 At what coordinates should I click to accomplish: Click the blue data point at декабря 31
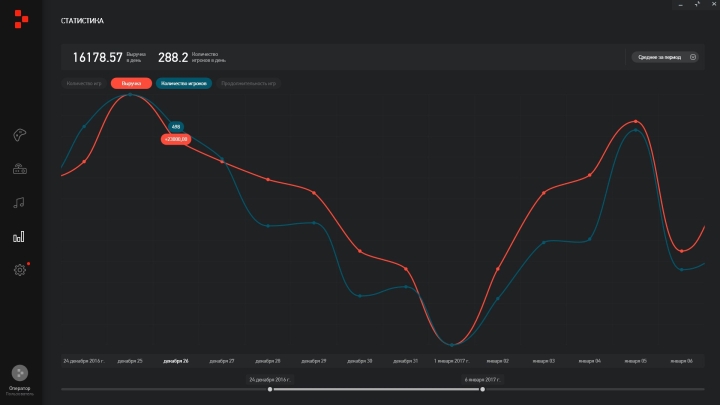click(406, 287)
